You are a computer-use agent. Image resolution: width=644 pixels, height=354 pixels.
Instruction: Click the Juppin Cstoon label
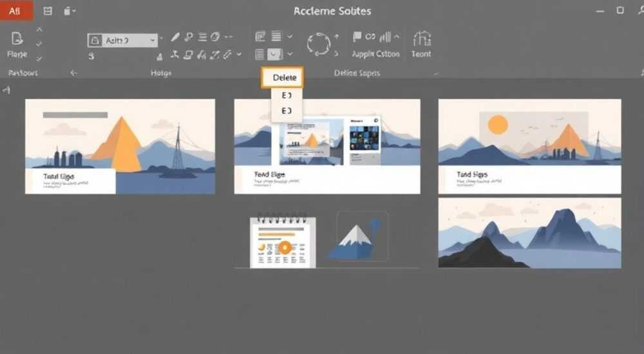click(375, 54)
